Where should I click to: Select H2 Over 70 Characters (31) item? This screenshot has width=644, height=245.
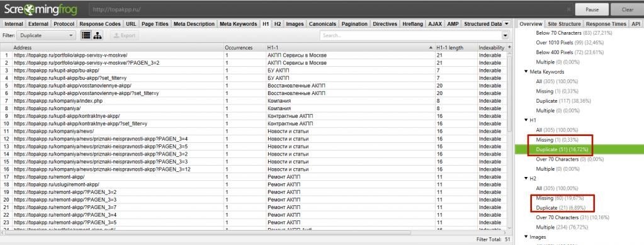click(x=572, y=217)
